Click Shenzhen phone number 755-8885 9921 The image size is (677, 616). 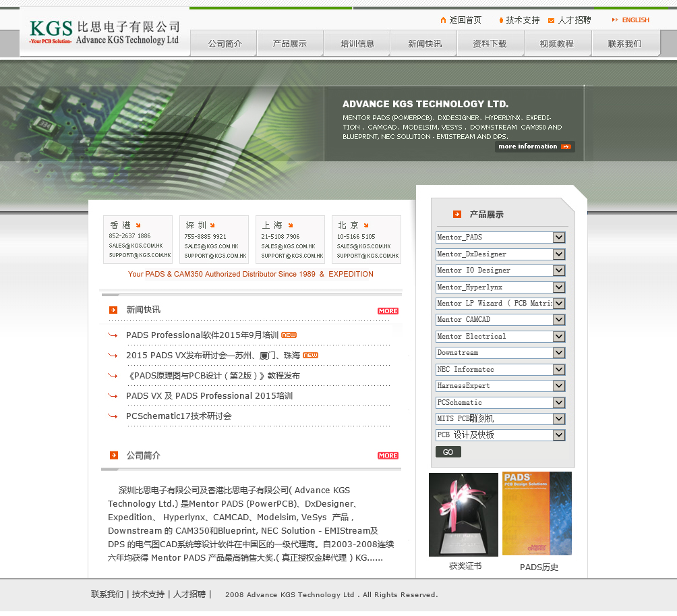205,237
